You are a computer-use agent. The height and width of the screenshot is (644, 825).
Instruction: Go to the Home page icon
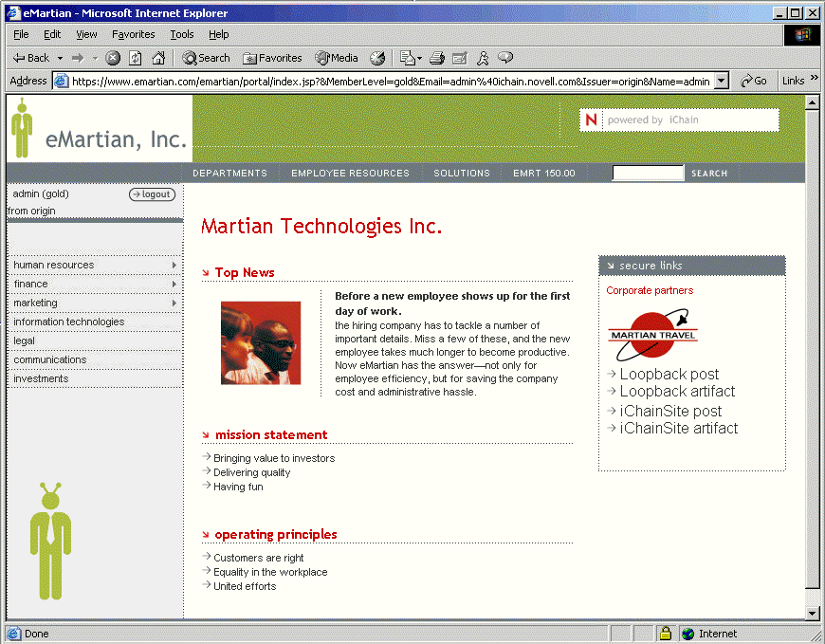[158, 58]
